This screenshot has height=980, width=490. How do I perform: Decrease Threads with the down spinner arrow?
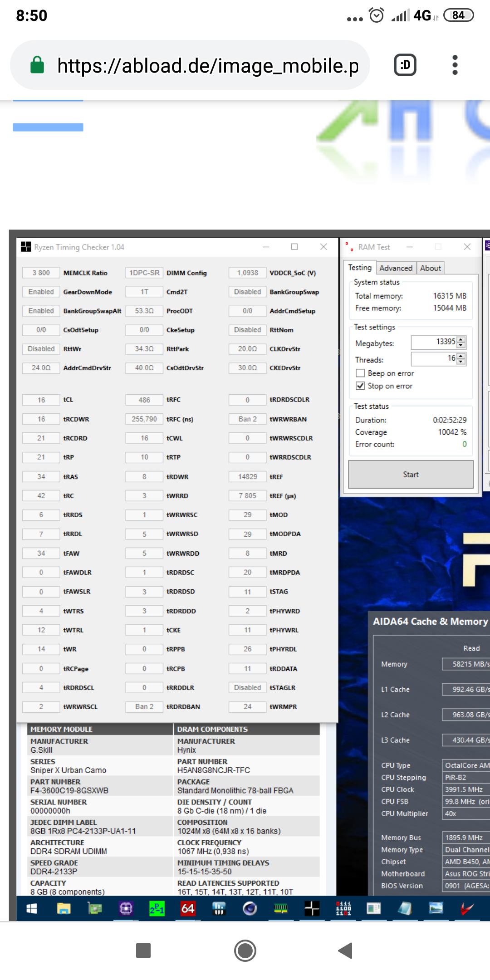coord(461,362)
